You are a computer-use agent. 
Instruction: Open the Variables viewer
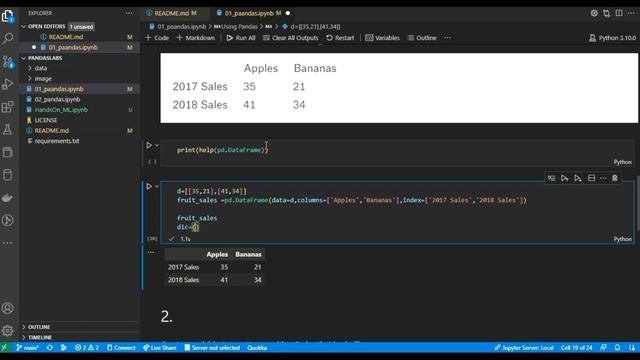point(382,38)
